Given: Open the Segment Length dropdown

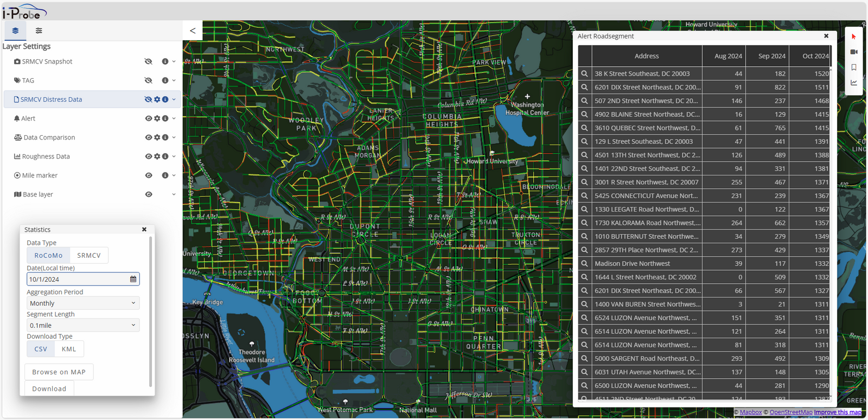Looking at the screenshot, I should (x=83, y=326).
